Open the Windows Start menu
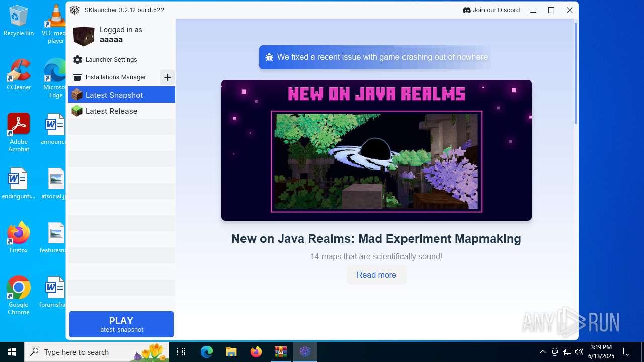Image resolution: width=644 pixels, height=362 pixels. pyautogui.click(x=12, y=352)
